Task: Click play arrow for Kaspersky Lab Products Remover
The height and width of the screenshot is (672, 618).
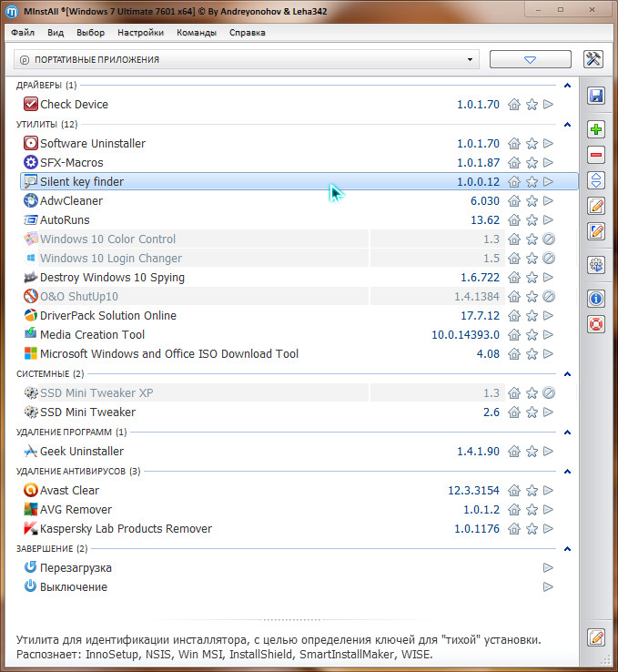Action: [x=548, y=528]
